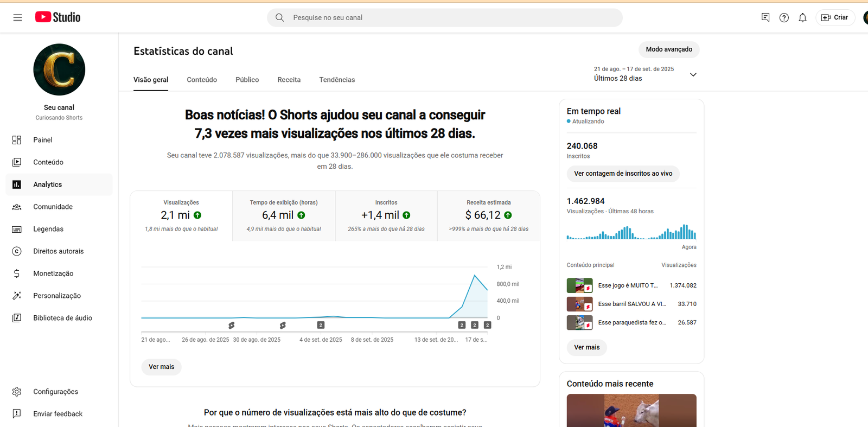Viewport: 868px width, 427px height.
Task: Expand the Últimos 28 dias date range dropdown
Action: tap(645, 74)
